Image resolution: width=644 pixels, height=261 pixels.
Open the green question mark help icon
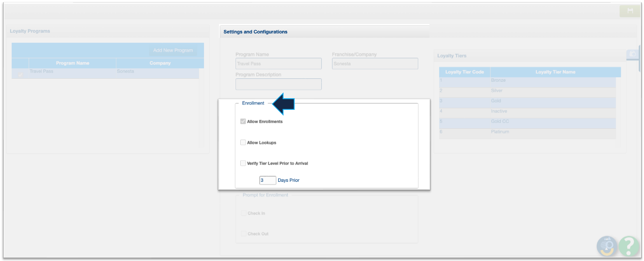coord(628,245)
